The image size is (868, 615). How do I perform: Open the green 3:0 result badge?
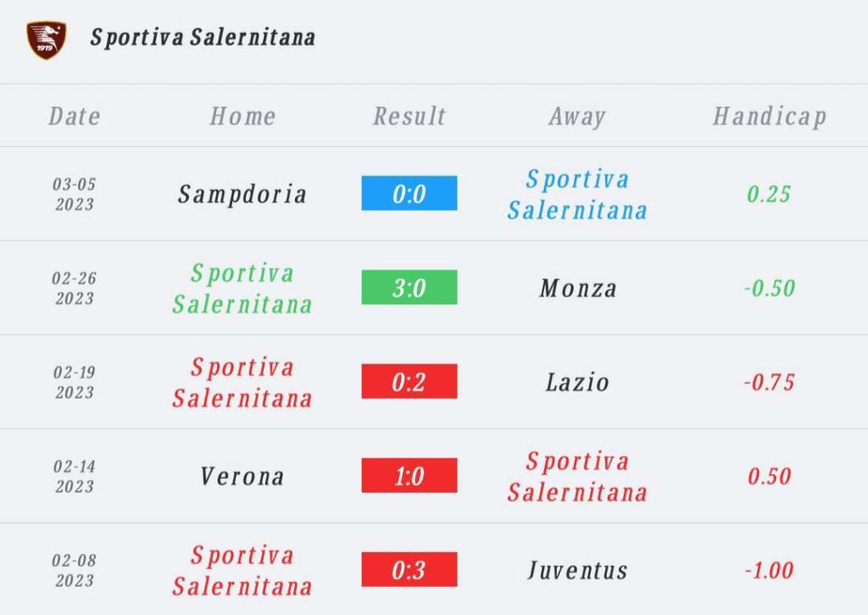coord(409,288)
